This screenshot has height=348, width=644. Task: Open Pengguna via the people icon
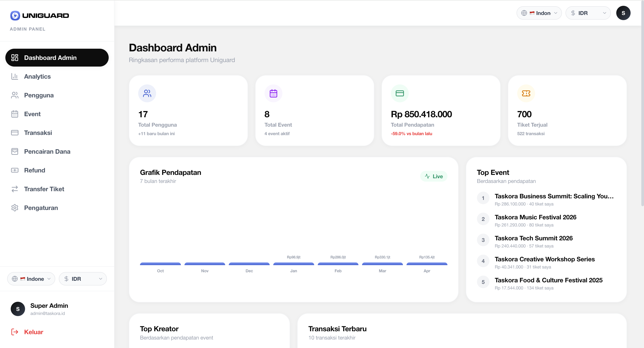15,95
